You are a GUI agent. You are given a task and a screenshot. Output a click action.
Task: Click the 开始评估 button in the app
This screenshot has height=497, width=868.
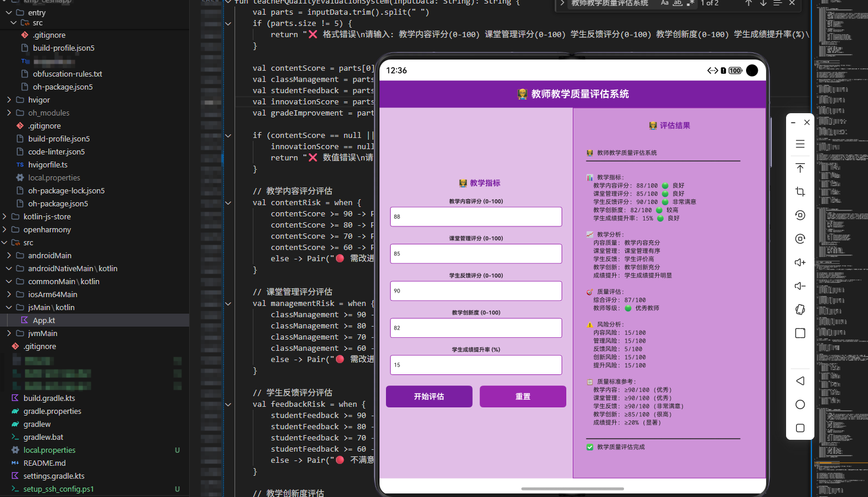coord(429,396)
